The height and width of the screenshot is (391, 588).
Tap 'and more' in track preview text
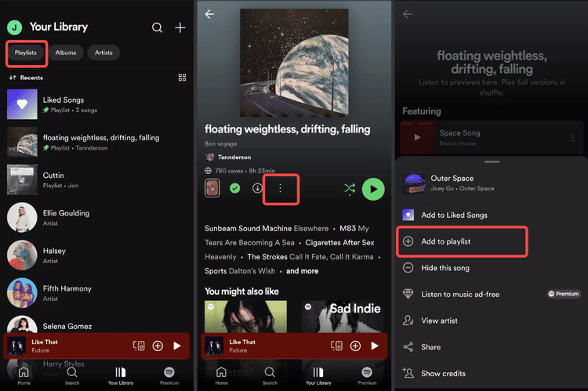click(303, 271)
